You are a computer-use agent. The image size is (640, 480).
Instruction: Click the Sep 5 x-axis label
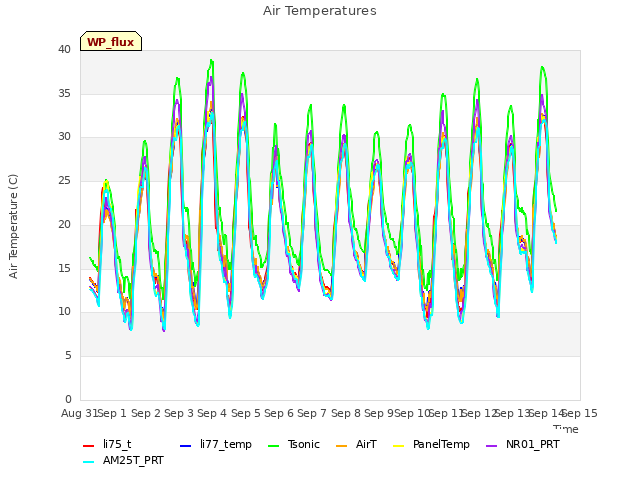click(x=246, y=413)
